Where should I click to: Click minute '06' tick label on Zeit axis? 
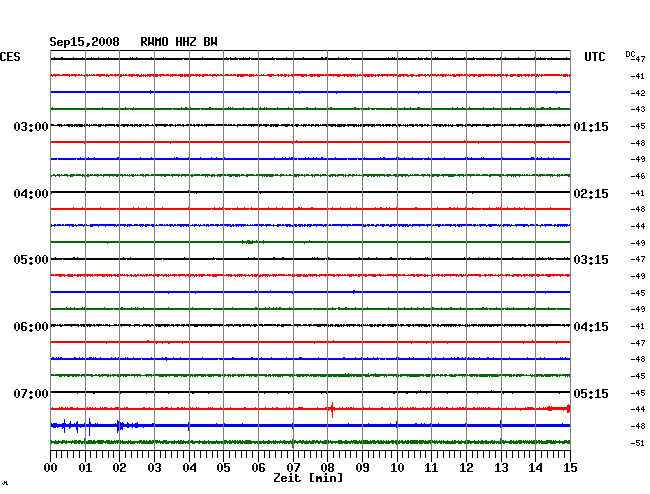258,468
